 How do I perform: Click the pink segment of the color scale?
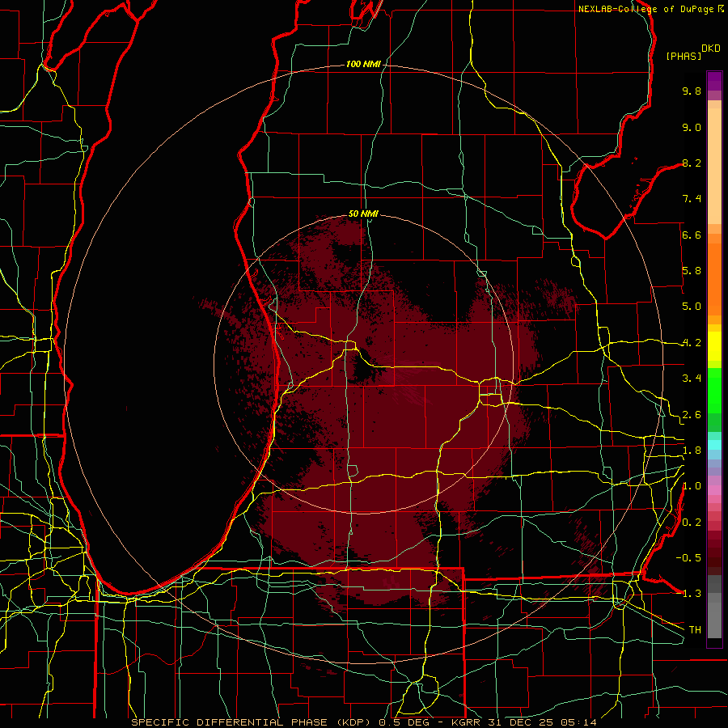pos(714,490)
